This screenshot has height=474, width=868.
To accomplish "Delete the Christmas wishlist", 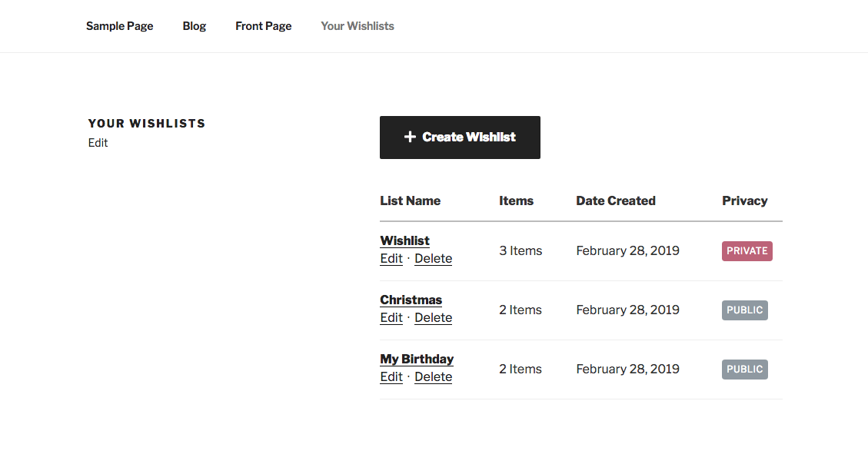I will coord(433,318).
